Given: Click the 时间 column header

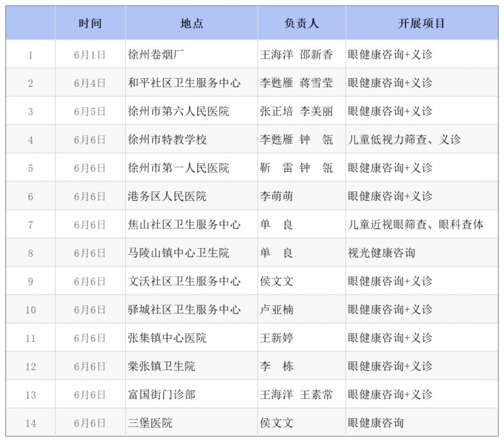Looking at the screenshot, I should [x=90, y=23].
